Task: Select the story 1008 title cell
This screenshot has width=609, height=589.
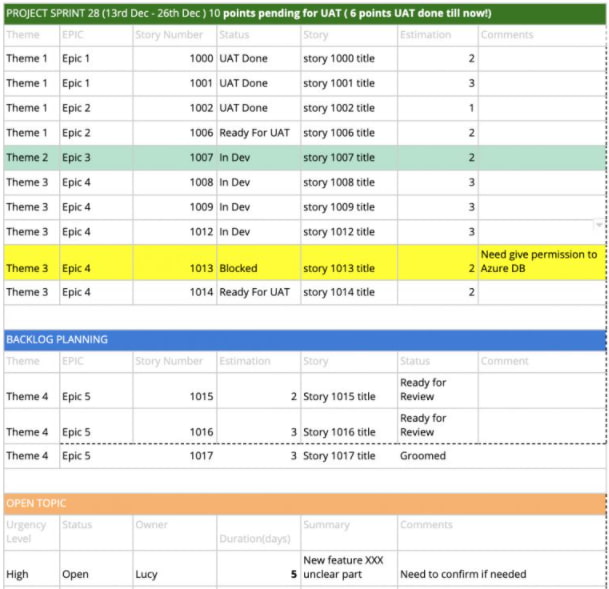Action: point(348,182)
